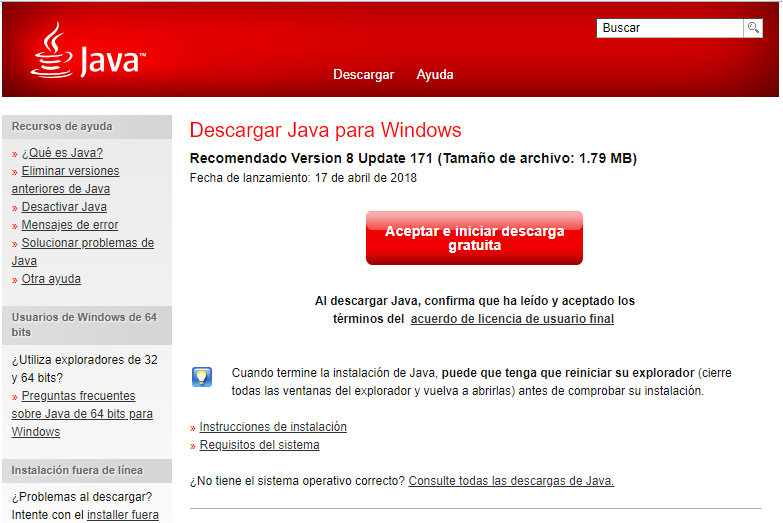View the Requisitos del sistema link
783x523 pixels.
pos(259,445)
